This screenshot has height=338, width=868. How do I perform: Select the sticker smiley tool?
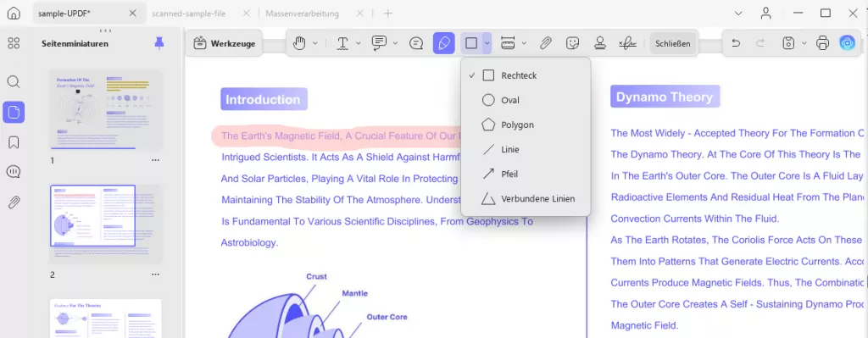pyautogui.click(x=573, y=43)
